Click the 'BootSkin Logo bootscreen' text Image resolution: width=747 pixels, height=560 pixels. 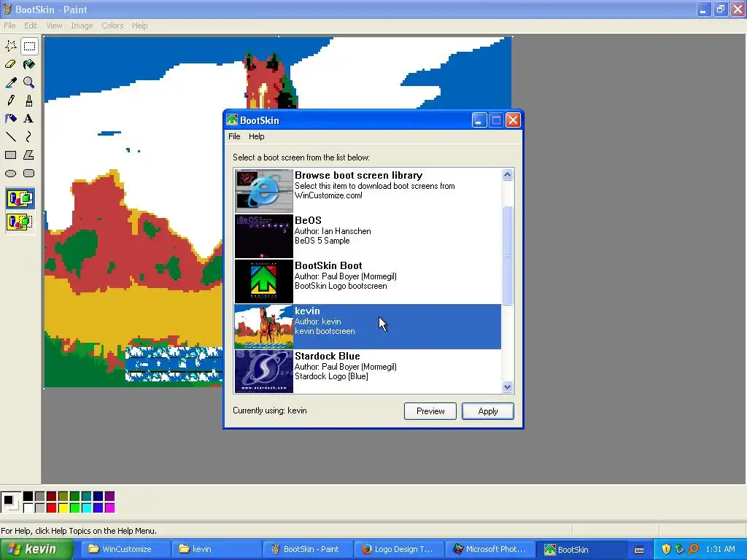click(341, 286)
